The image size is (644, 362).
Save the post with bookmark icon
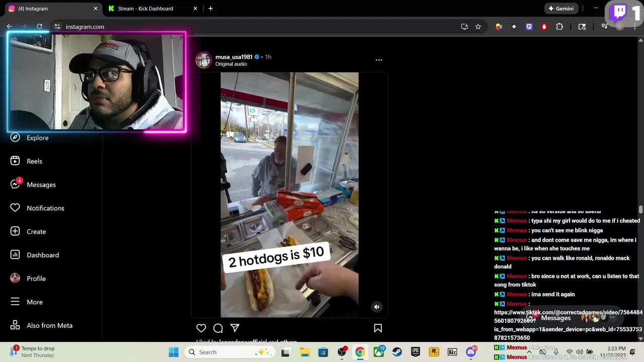click(378, 328)
